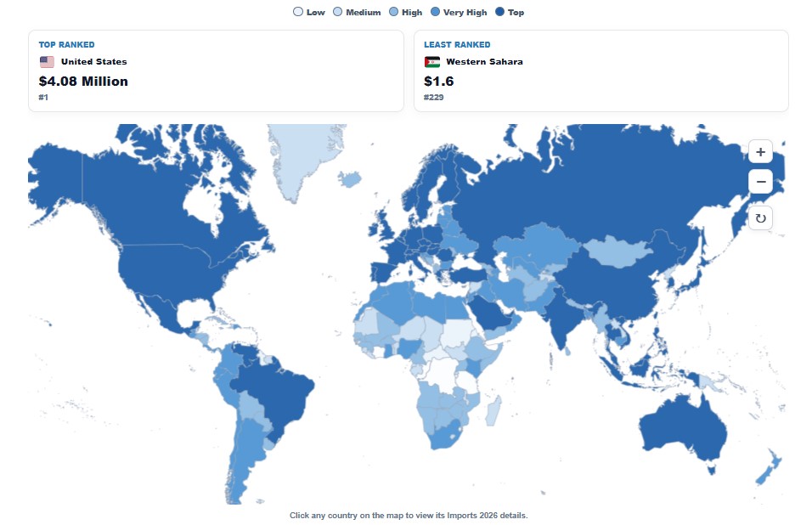The height and width of the screenshot is (525, 812).
Task: Select Madagascar on the map
Action: tap(493, 410)
